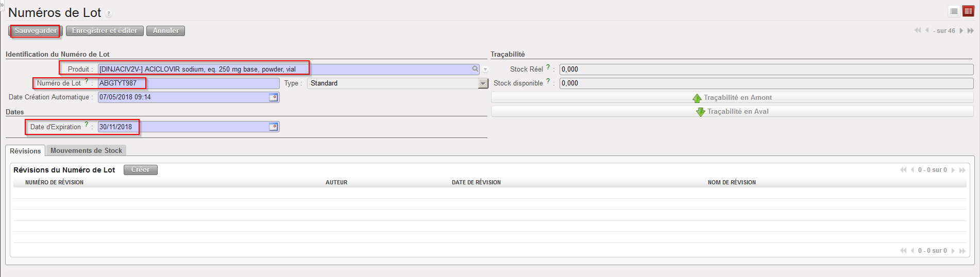Cancel editing with Annuler button
The height and width of the screenshot is (277, 980).
click(165, 31)
